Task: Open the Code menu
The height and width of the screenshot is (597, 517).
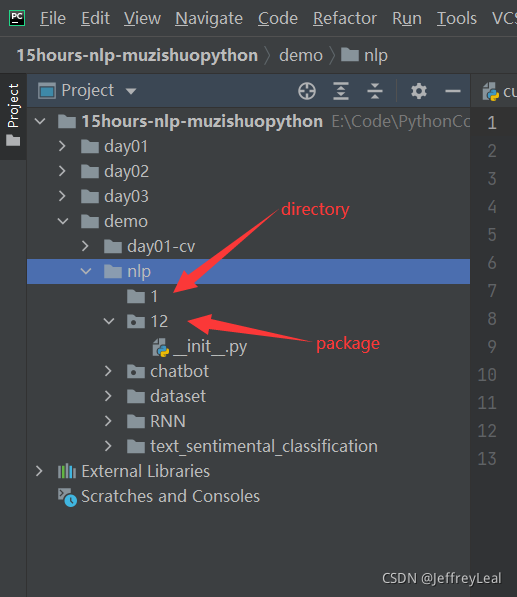Action: click(278, 18)
